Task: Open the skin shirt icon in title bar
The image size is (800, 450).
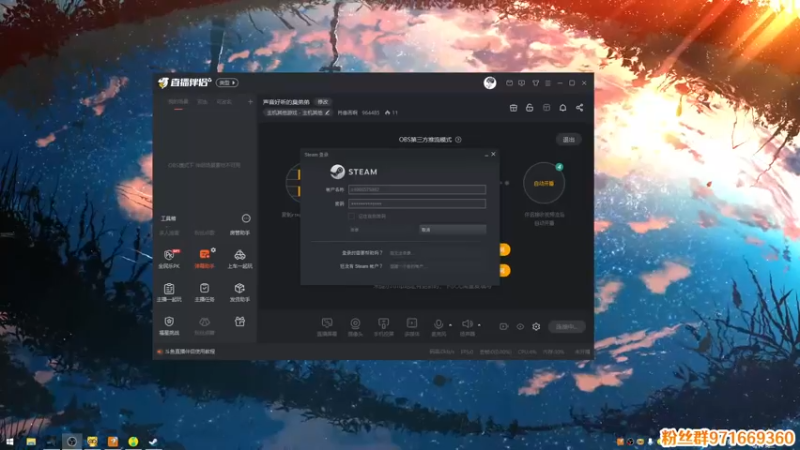Action: pos(535,83)
